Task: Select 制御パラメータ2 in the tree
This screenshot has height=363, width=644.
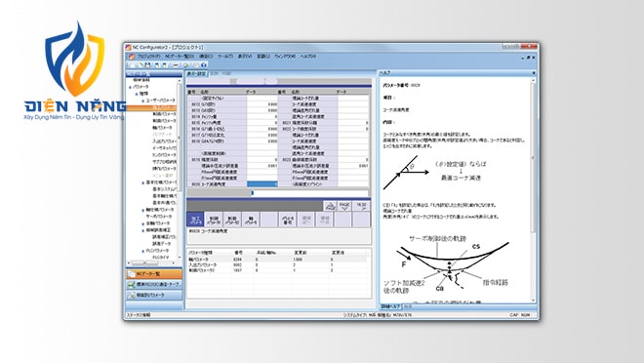Action: [x=164, y=121]
